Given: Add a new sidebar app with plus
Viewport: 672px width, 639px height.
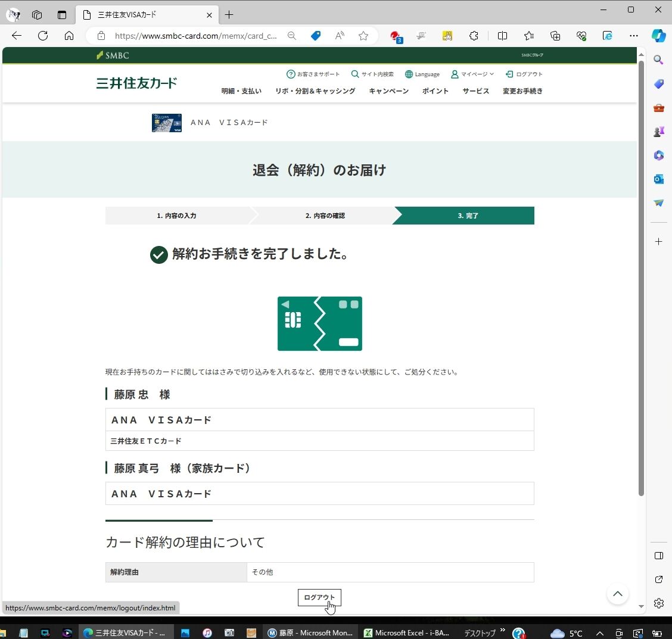Looking at the screenshot, I should (659, 242).
